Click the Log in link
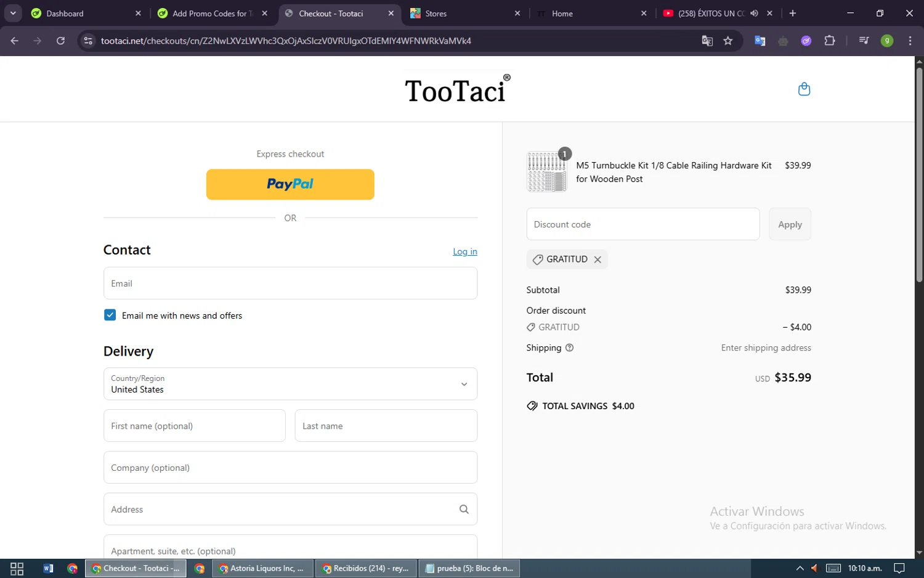 tap(465, 251)
